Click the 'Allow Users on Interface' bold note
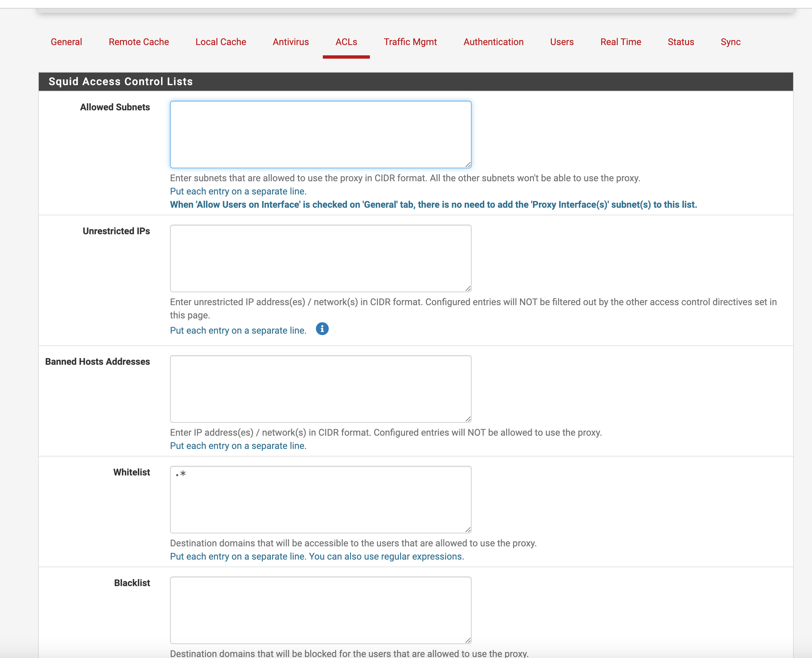This screenshot has height=658, width=812. tap(433, 205)
